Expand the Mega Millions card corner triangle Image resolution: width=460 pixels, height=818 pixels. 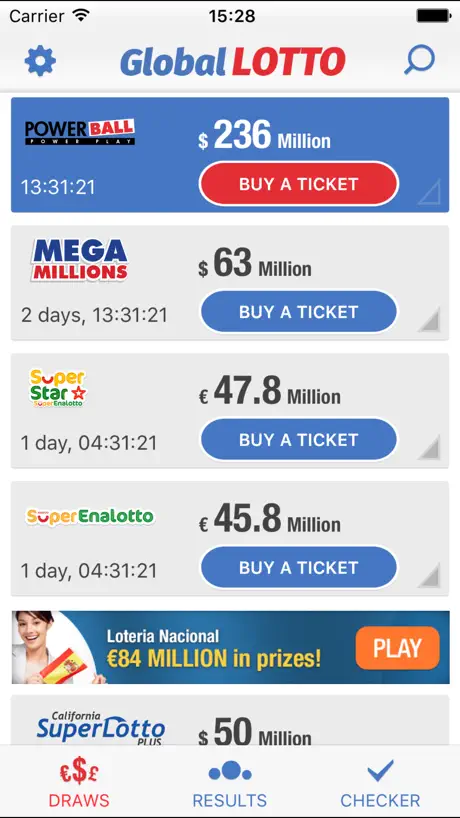[429, 319]
